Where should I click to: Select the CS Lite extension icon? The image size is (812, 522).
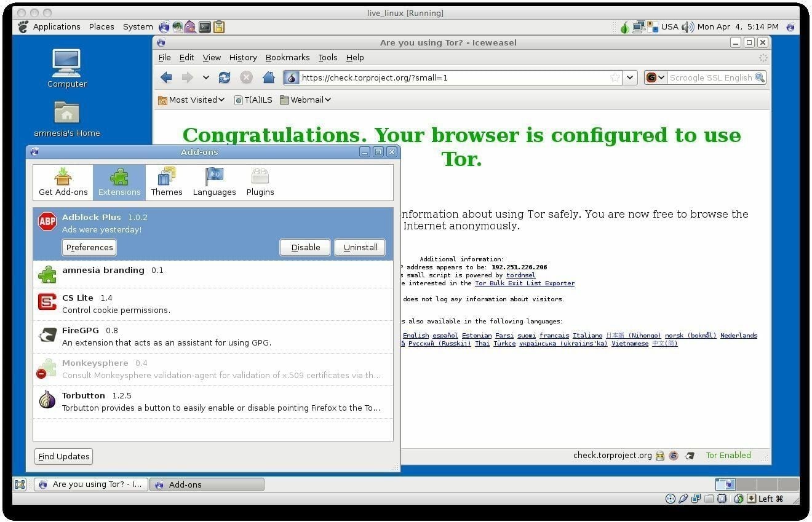click(x=47, y=302)
